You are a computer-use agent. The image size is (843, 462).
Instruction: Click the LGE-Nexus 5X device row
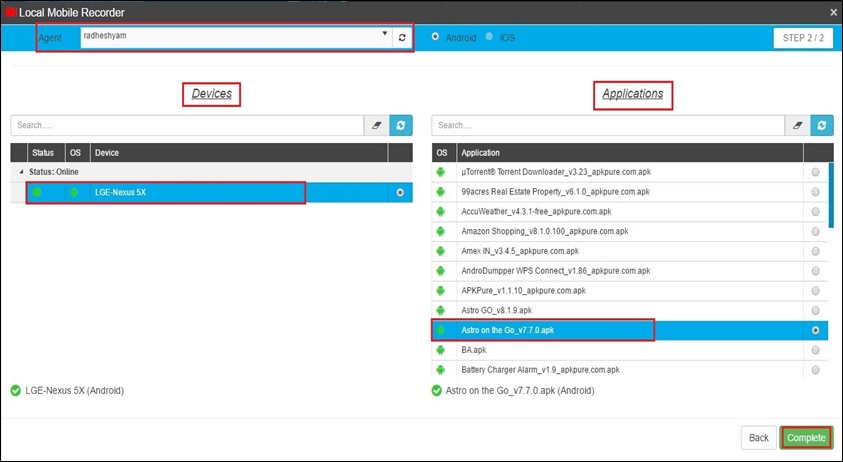pyautogui.click(x=211, y=193)
